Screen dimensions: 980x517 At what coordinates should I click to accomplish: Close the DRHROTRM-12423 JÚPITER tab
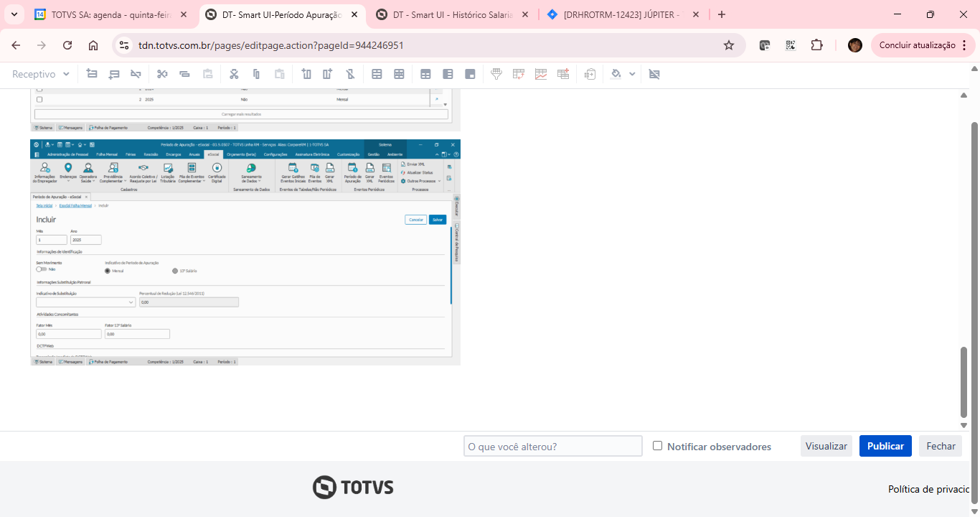tap(696, 14)
